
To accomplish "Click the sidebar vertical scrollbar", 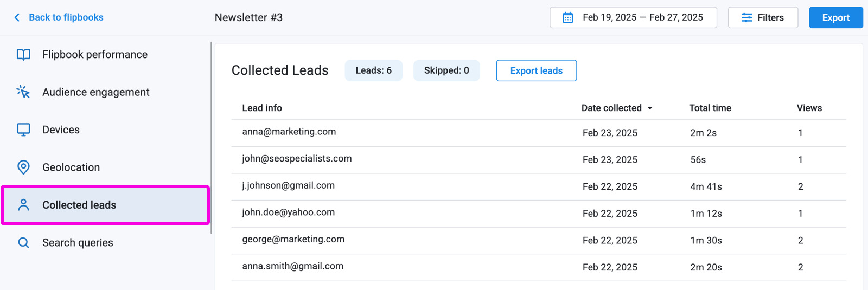I will pos(211,138).
